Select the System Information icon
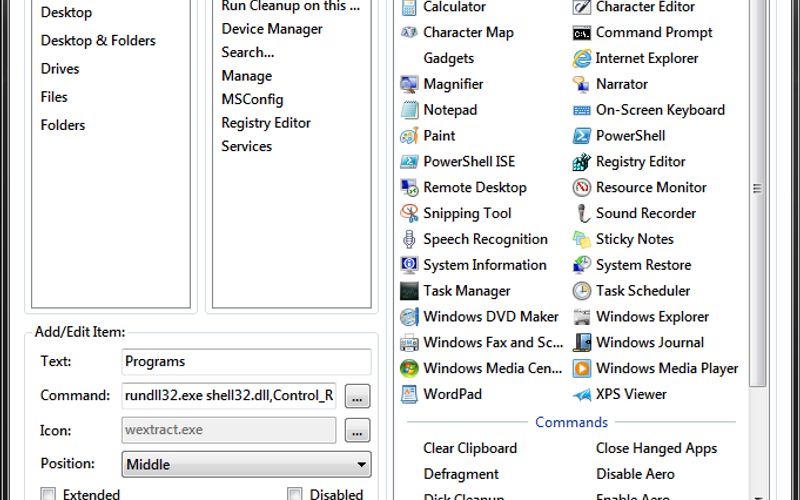 [x=409, y=265]
